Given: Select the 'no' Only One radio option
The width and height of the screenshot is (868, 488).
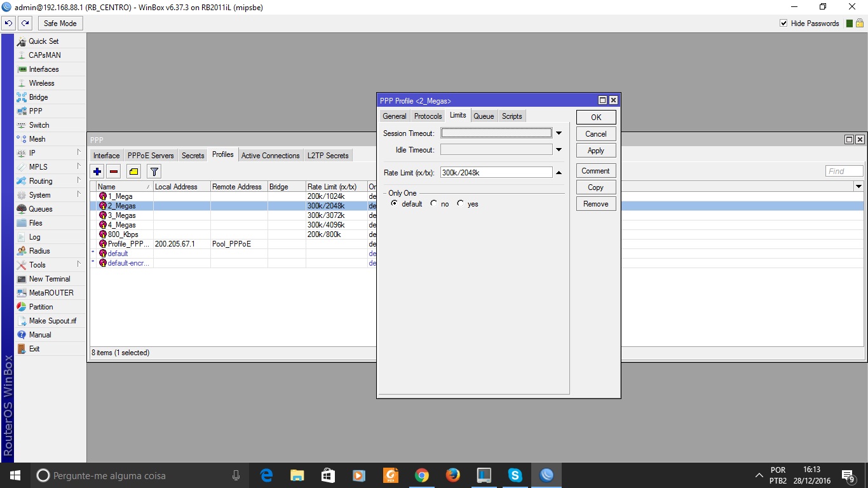Looking at the screenshot, I should (x=434, y=204).
